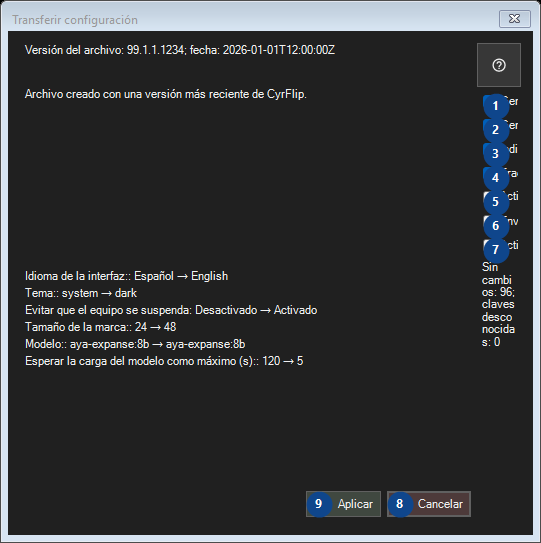Click the "Archivo creado con una versión más reciente" notice

tap(166, 94)
